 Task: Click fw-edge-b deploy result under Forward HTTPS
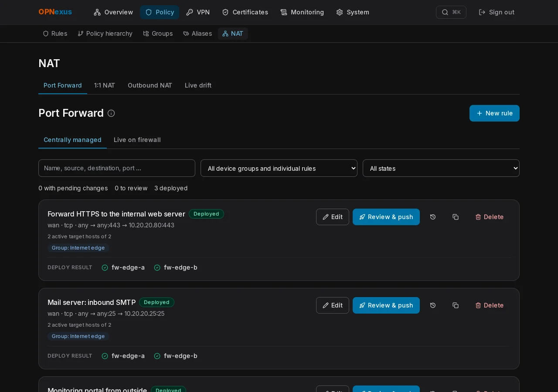[x=176, y=267]
